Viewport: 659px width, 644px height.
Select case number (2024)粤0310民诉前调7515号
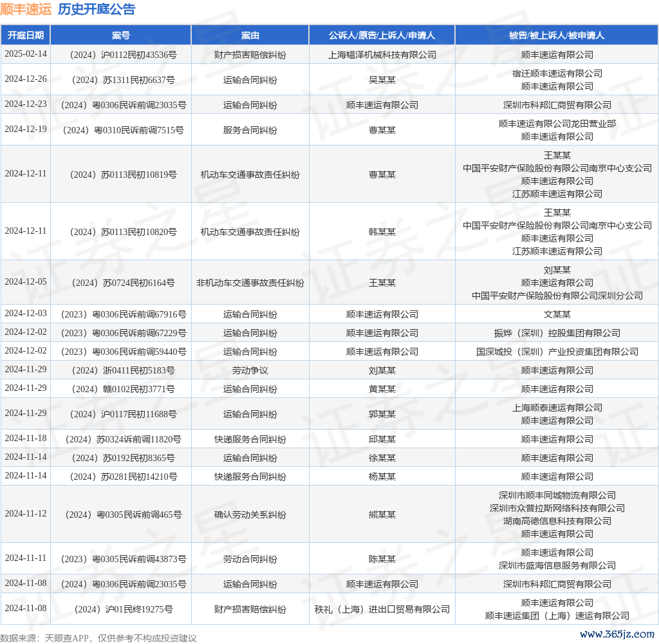point(123,130)
